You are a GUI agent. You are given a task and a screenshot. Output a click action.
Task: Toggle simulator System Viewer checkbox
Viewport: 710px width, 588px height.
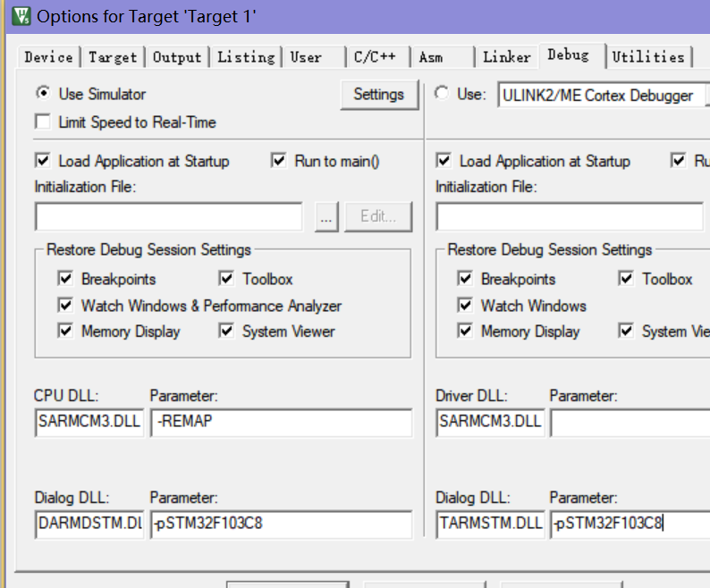(226, 331)
